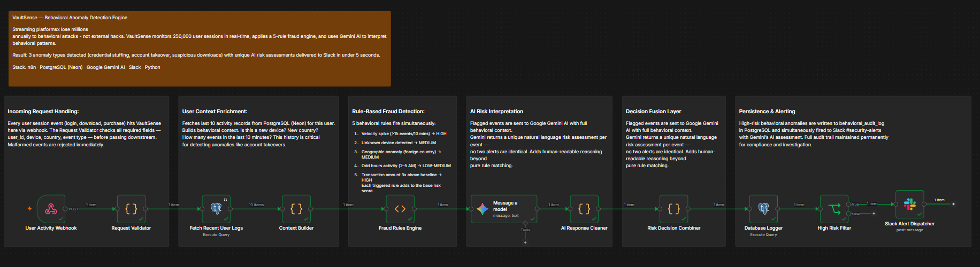Click the true output handle of High Risk Filter
980x267 pixels.
point(848,204)
